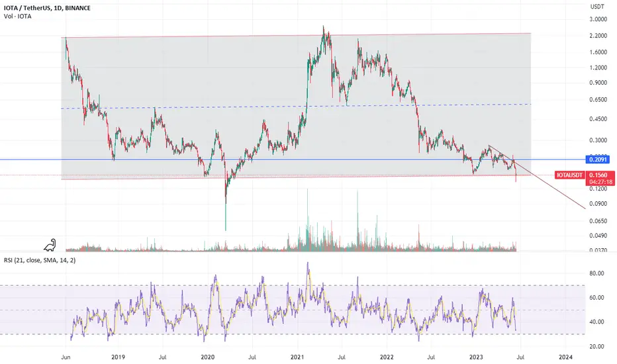Click the red IOTAUSDT symbol tag

point(570,175)
